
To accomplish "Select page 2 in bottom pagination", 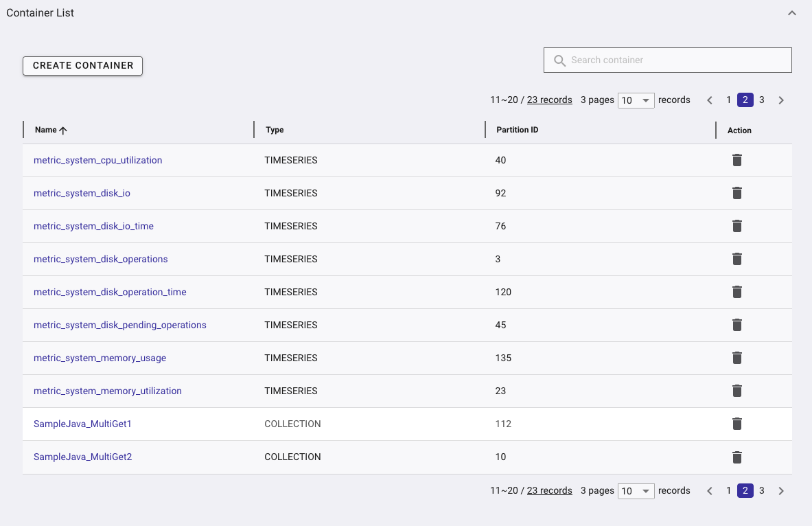I will [x=745, y=491].
